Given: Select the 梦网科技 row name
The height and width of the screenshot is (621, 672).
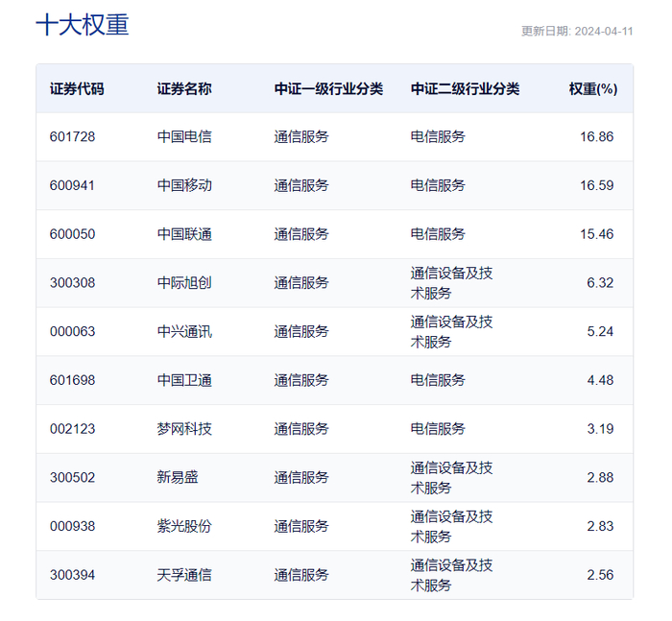Looking at the screenshot, I should (184, 429).
